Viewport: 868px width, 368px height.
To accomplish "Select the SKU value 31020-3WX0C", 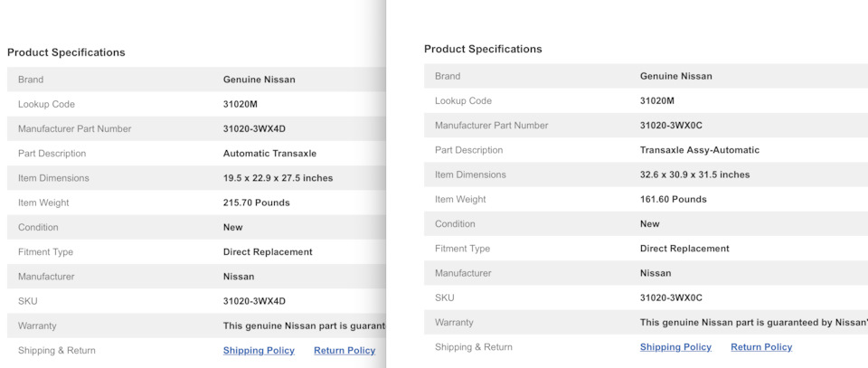I will pos(671,297).
